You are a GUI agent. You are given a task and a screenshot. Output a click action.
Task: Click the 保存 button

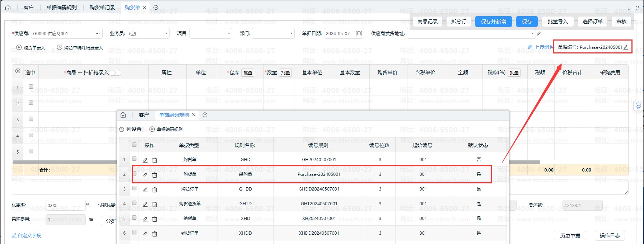(x=527, y=22)
